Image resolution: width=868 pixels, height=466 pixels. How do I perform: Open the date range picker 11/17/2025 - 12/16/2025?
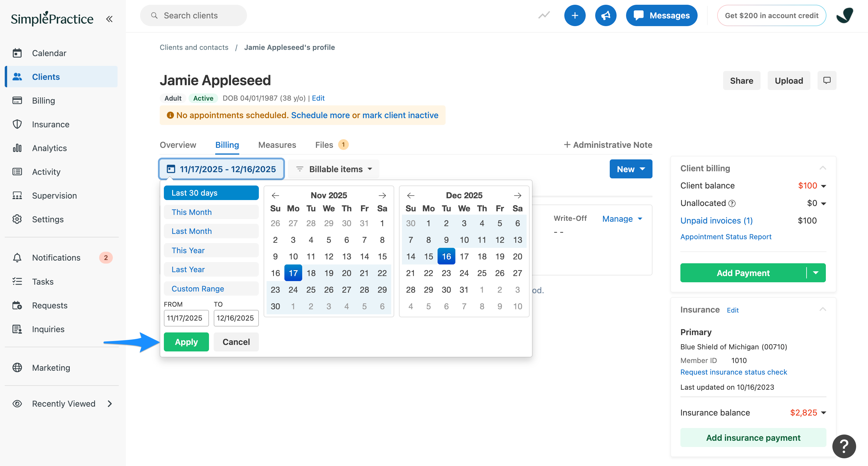pyautogui.click(x=221, y=169)
